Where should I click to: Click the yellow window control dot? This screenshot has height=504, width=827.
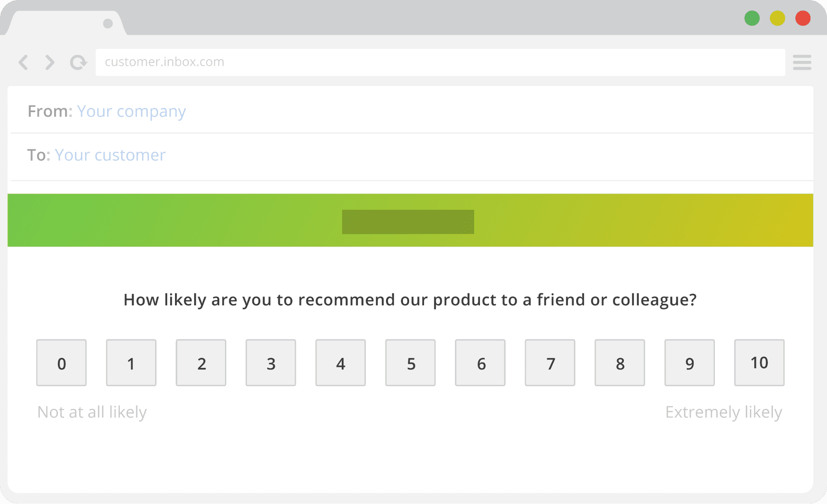coord(777,18)
